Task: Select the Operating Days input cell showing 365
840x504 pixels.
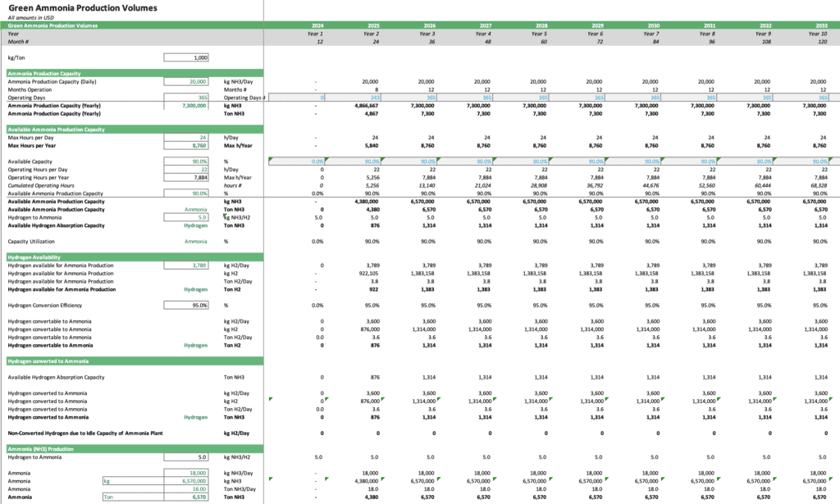Action: [186, 98]
